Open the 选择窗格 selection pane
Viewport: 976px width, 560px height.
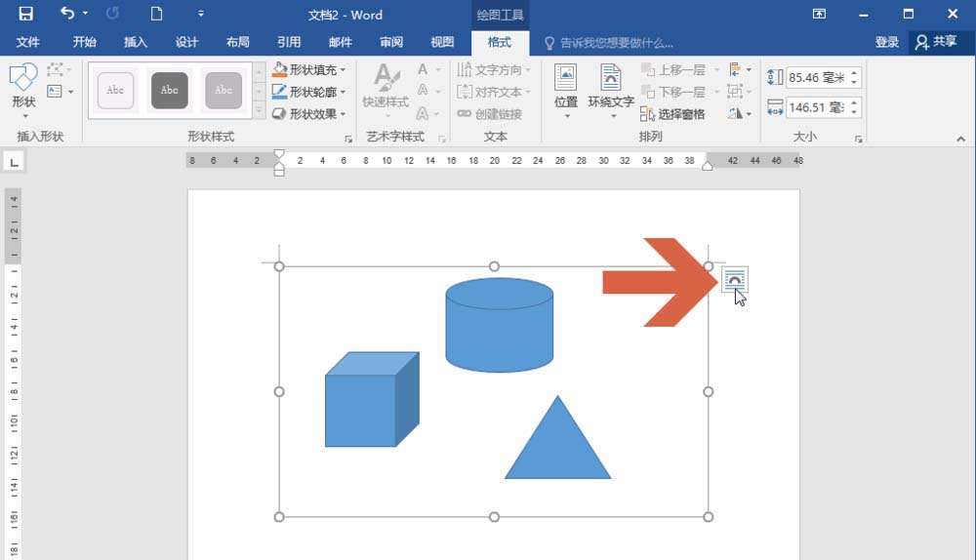(672, 114)
